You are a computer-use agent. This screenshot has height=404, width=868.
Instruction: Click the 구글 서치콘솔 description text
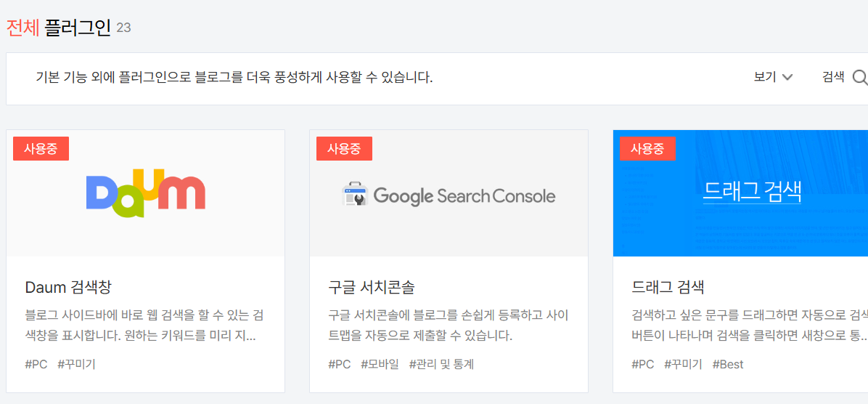tap(449, 326)
